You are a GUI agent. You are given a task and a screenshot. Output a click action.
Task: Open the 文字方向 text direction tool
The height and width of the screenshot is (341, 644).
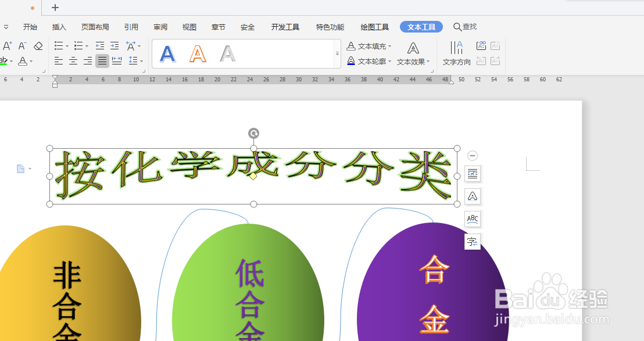point(456,53)
